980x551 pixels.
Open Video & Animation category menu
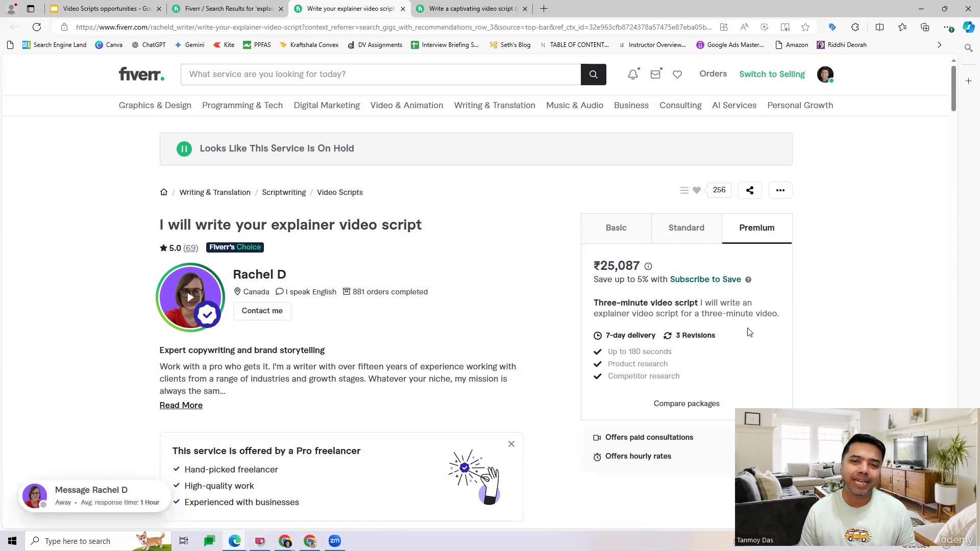[407, 106]
